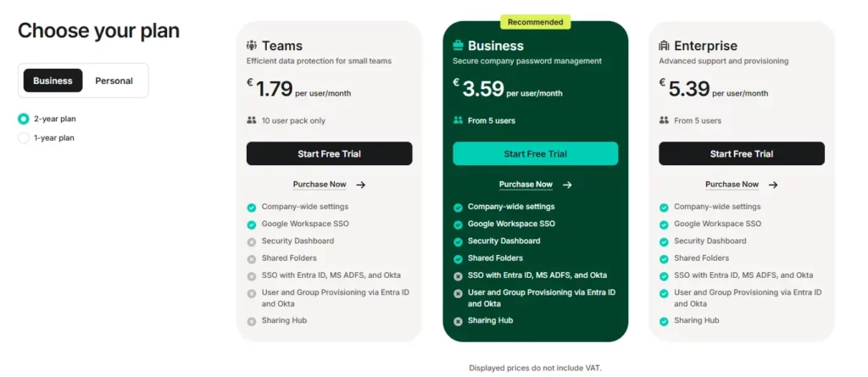Switch to the Personal plans tab
The height and width of the screenshot is (377, 868).
coord(114,80)
